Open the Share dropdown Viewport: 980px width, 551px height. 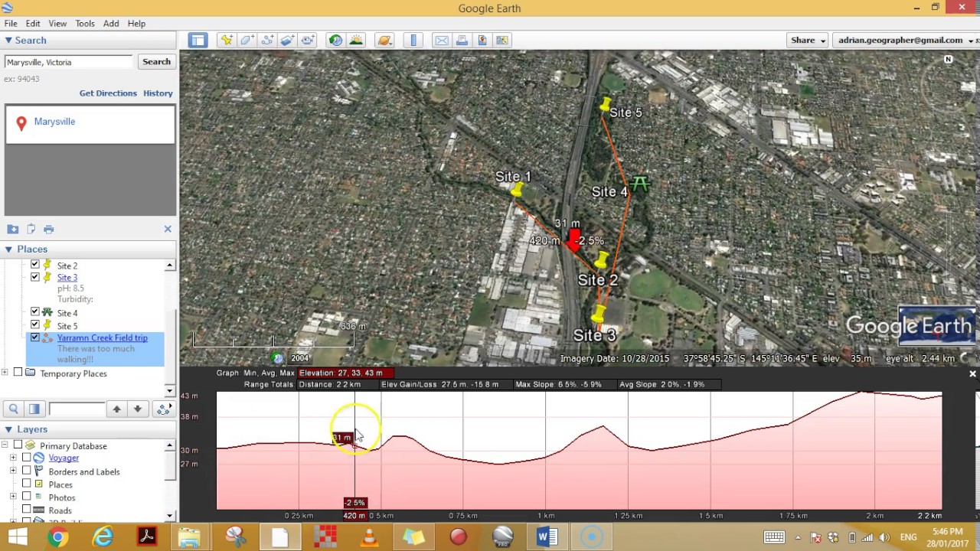tap(808, 41)
